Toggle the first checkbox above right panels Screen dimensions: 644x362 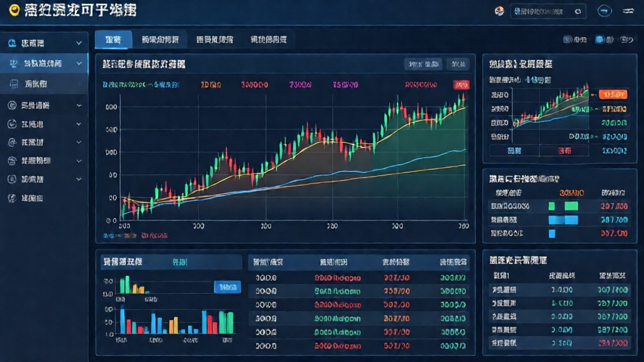568,40
